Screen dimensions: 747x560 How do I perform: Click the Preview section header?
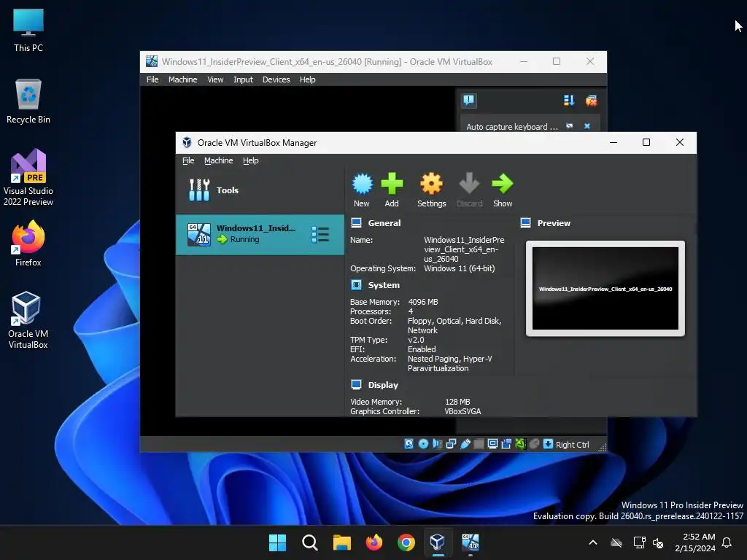(x=553, y=223)
